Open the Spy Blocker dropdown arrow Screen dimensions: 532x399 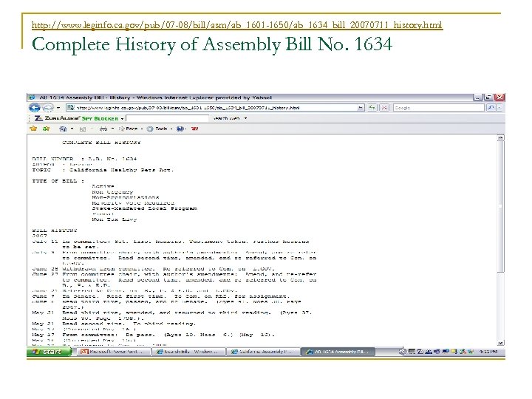coord(122,118)
